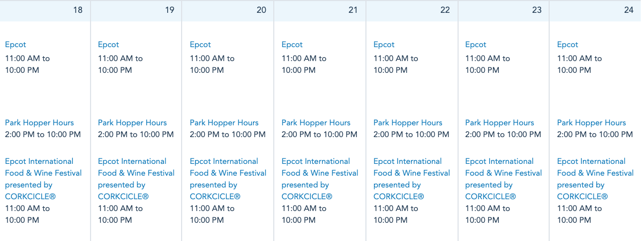Open Park Hopper Hours for day 24

(591, 123)
